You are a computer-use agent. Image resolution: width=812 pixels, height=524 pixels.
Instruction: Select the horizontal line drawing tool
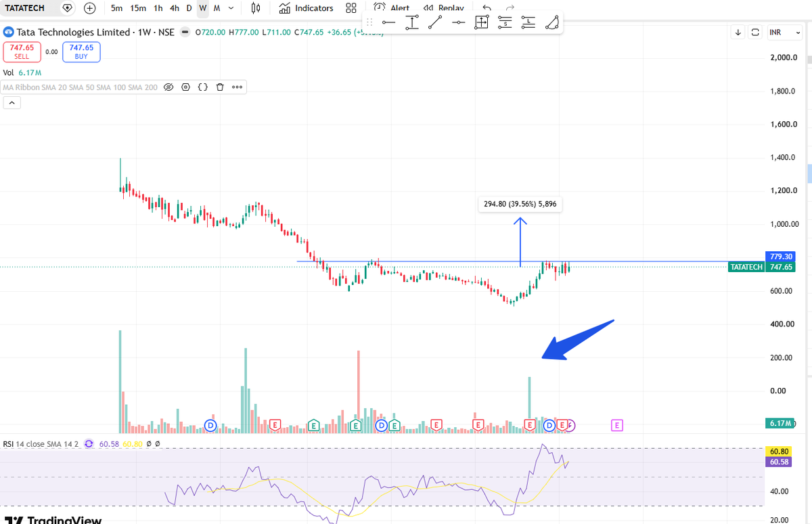tap(388, 22)
